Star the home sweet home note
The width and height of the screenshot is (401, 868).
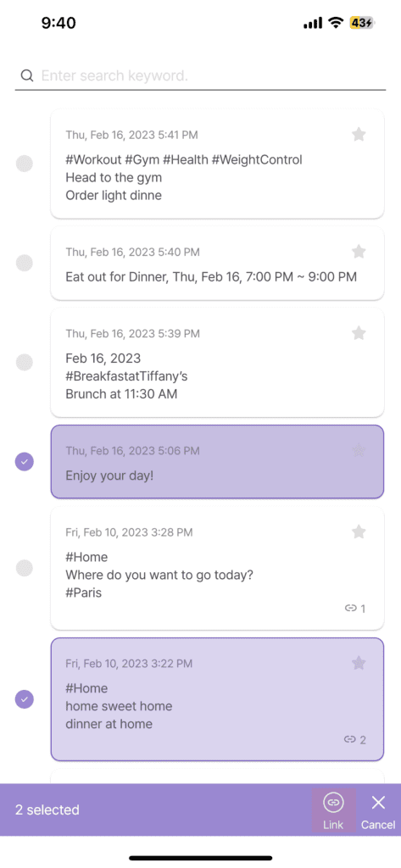coord(359,663)
